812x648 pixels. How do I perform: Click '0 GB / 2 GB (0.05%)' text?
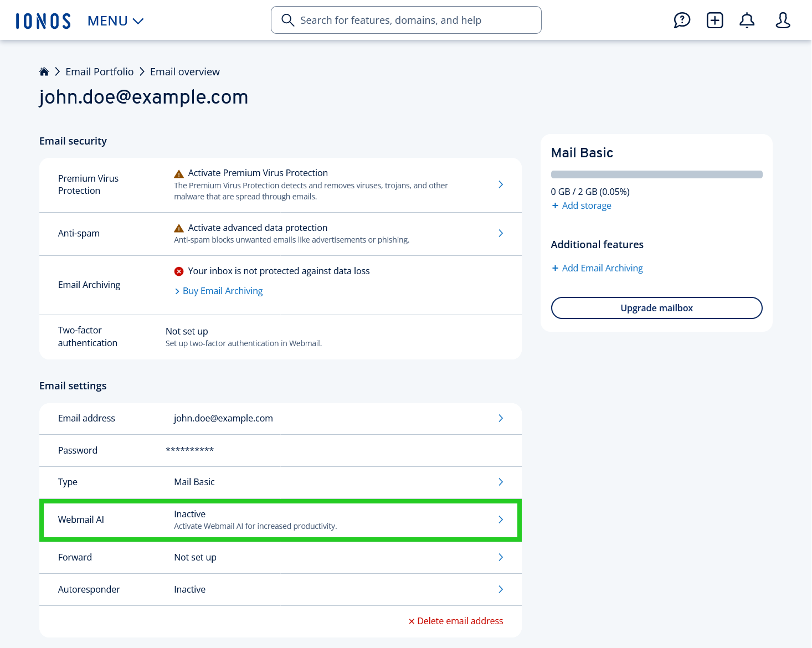click(590, 192)
